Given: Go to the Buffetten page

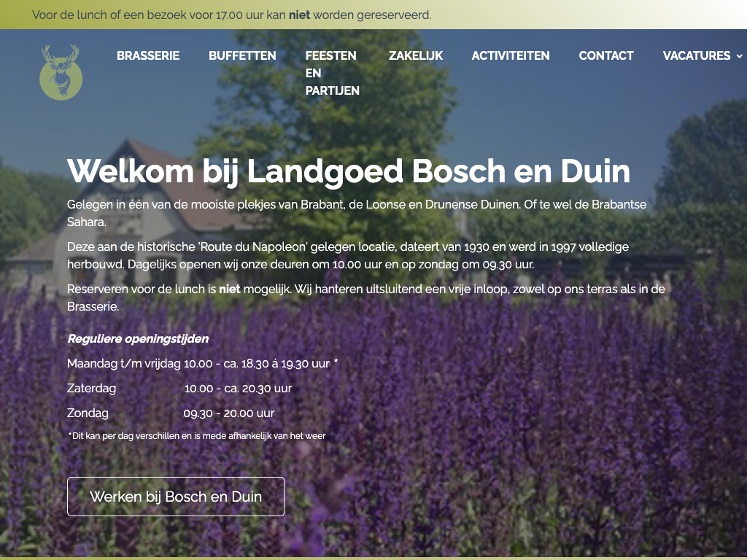Looking at the screenshot, I should coord(242,55).
